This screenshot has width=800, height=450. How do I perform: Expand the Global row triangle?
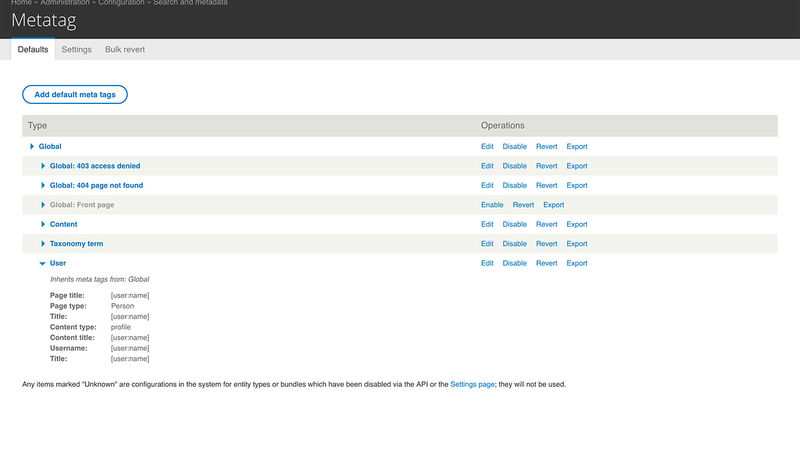click(x=32, y=146)
